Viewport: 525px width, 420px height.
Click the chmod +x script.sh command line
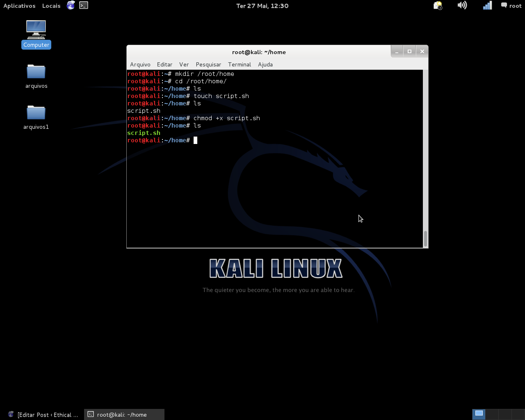pos(194,118)
